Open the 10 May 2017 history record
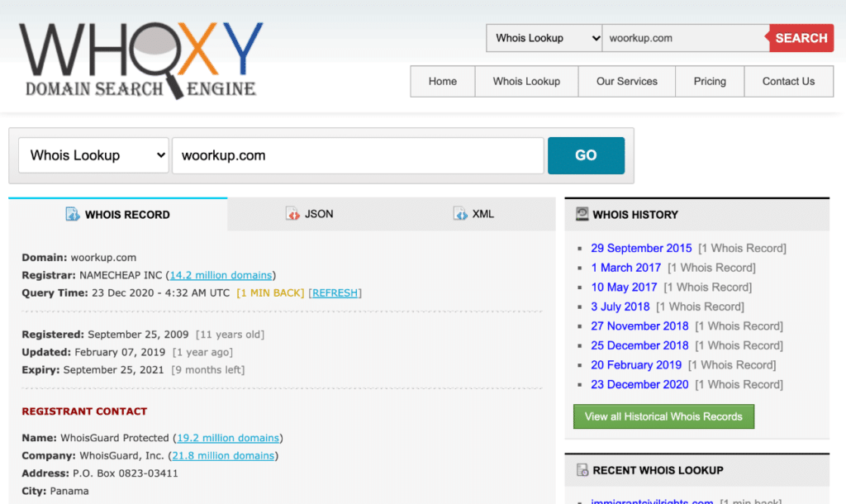 click(624, 287)
